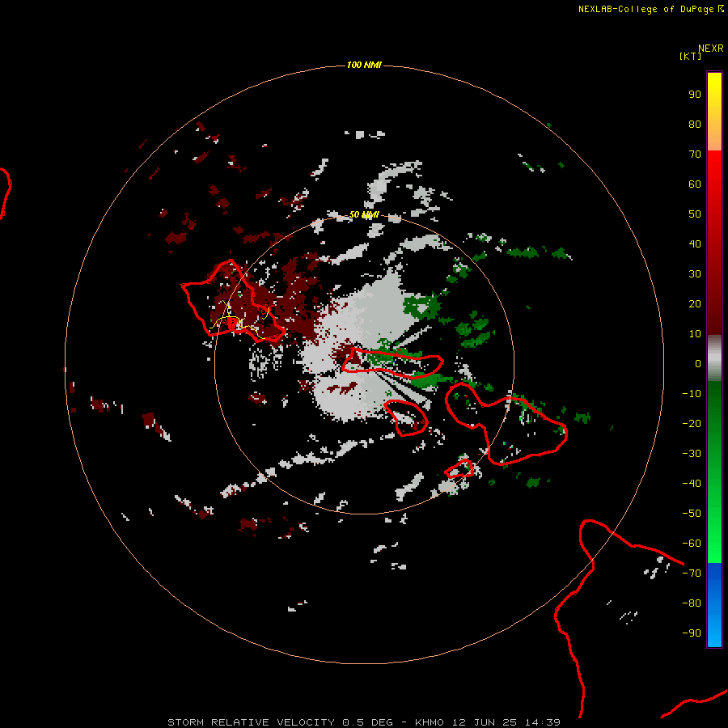Click the NEXR label above the color scale
Screen dimensions: 728x728
(710, 49)
